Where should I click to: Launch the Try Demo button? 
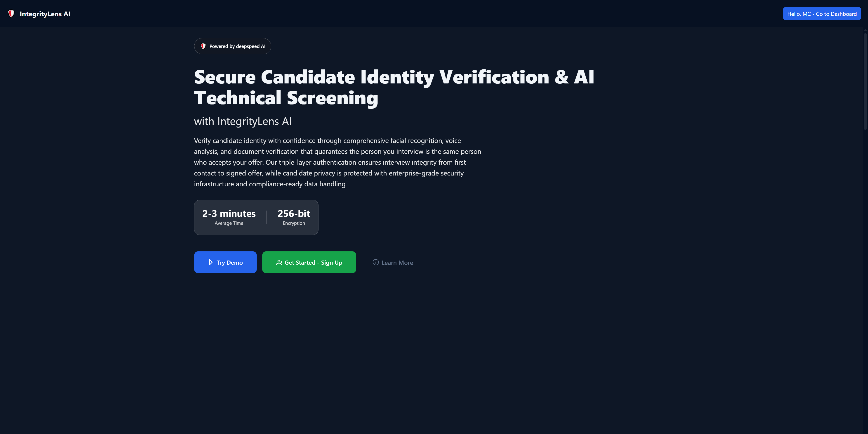[225, 262]
